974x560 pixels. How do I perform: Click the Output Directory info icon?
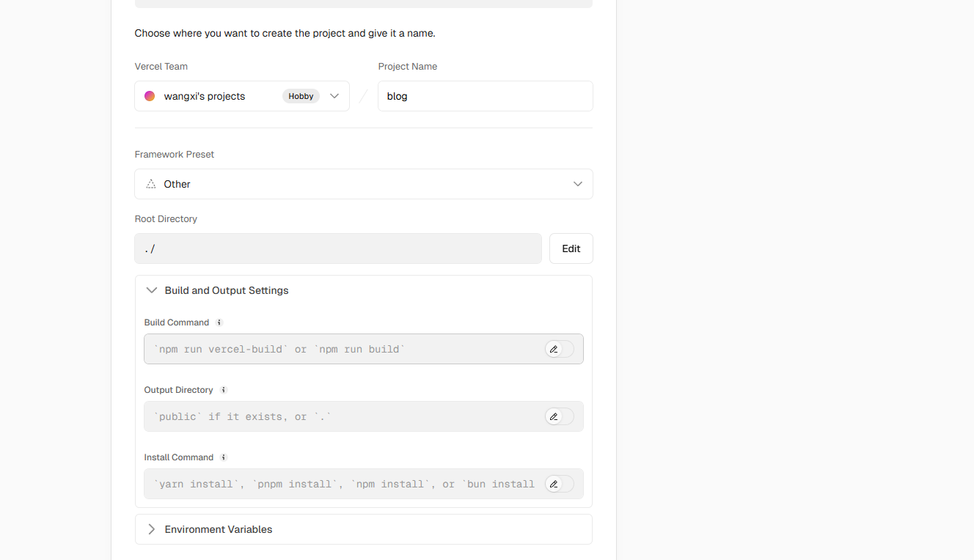tap(224, 390)
